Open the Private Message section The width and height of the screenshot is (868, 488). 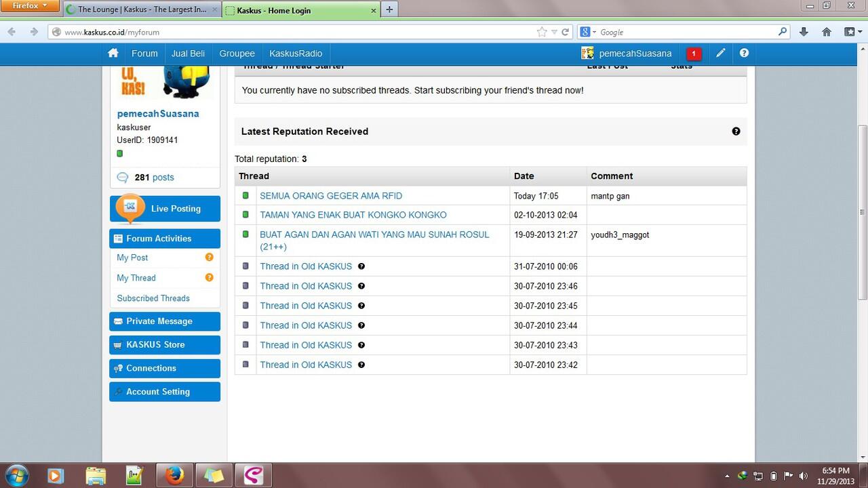tap(165, 321)
